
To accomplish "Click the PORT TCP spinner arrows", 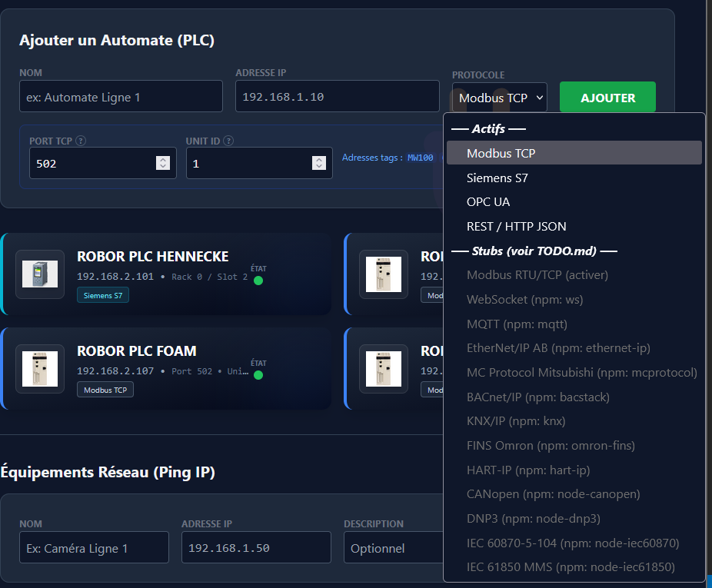I will point(162,163).
